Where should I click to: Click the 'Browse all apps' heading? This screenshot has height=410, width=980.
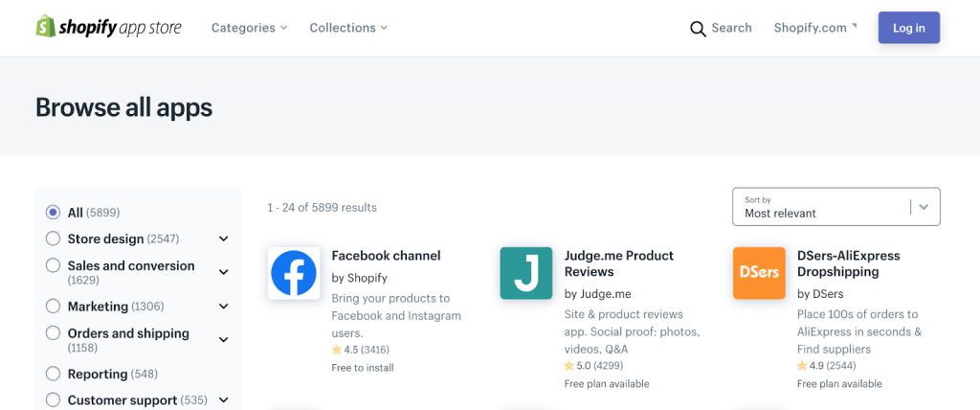pyautogui.click(x=123, y=107)
